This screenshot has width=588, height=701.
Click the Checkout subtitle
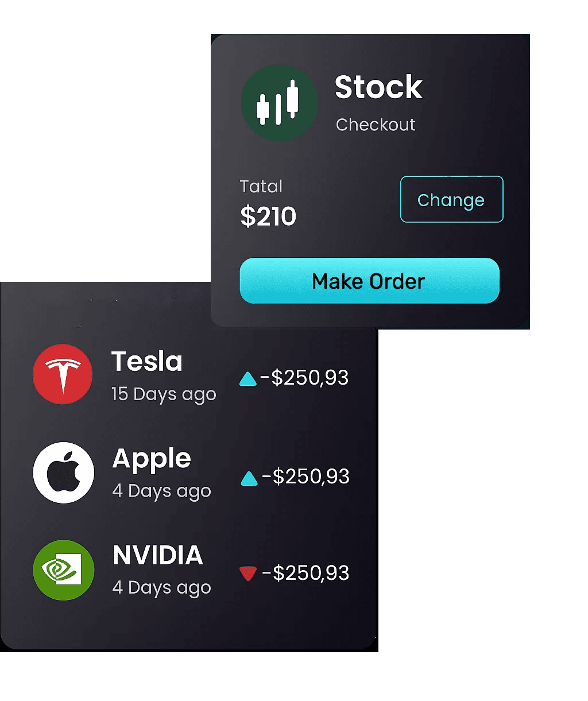point(376,125)
